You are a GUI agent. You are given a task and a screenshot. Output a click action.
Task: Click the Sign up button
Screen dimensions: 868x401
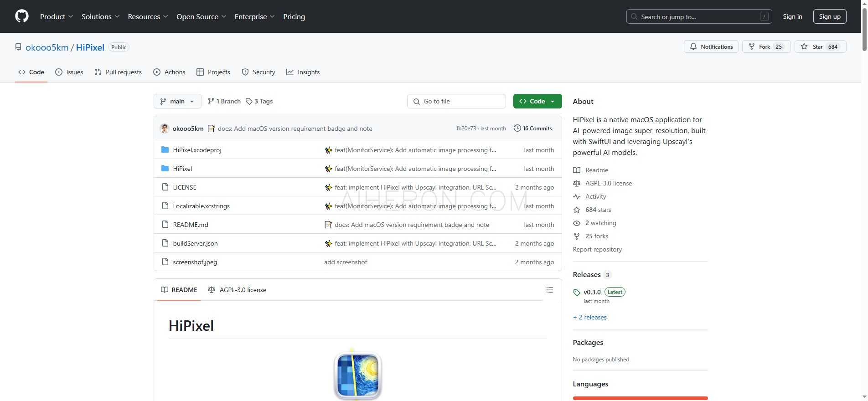click(830, 16)
